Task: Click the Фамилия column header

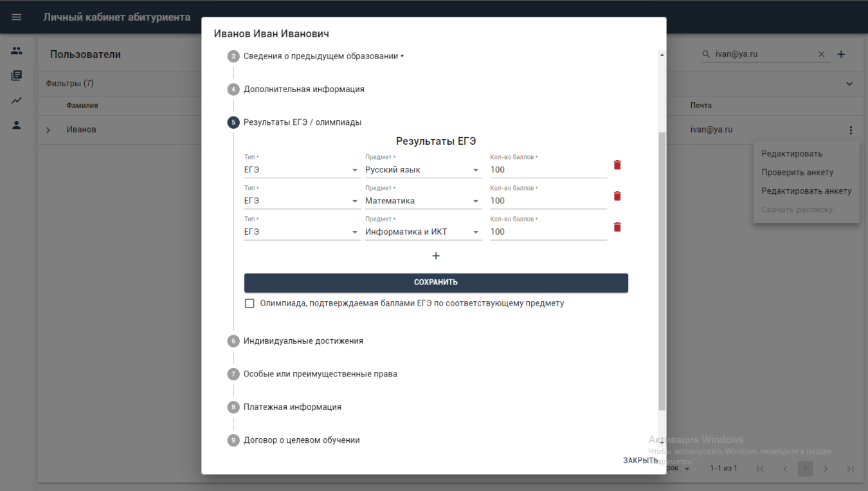Action: point(82,106)
